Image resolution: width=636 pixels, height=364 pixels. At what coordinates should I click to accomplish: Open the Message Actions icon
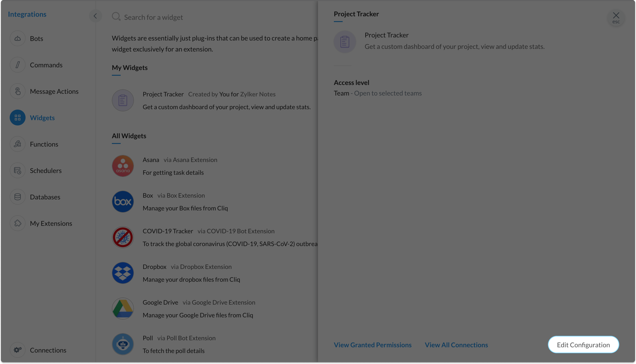pos(18,91)
